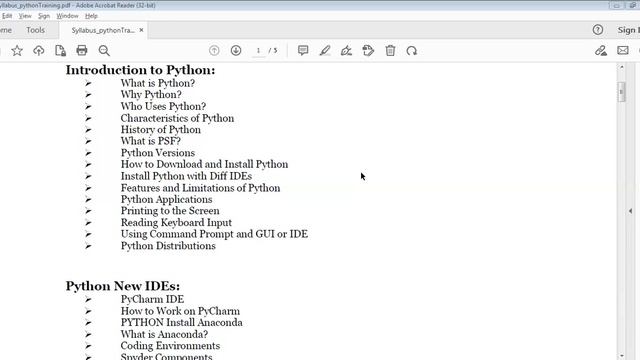Click 'Python Versions' text

158,153
